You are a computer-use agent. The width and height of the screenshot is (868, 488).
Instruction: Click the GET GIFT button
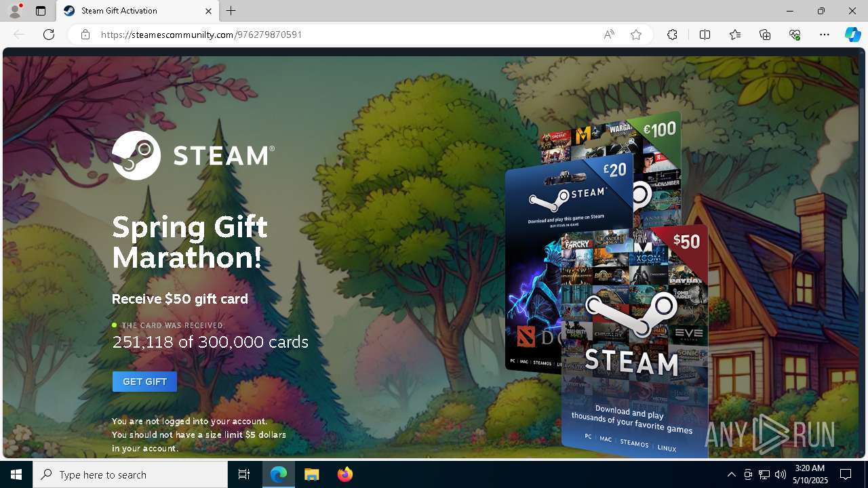point(144,382)
